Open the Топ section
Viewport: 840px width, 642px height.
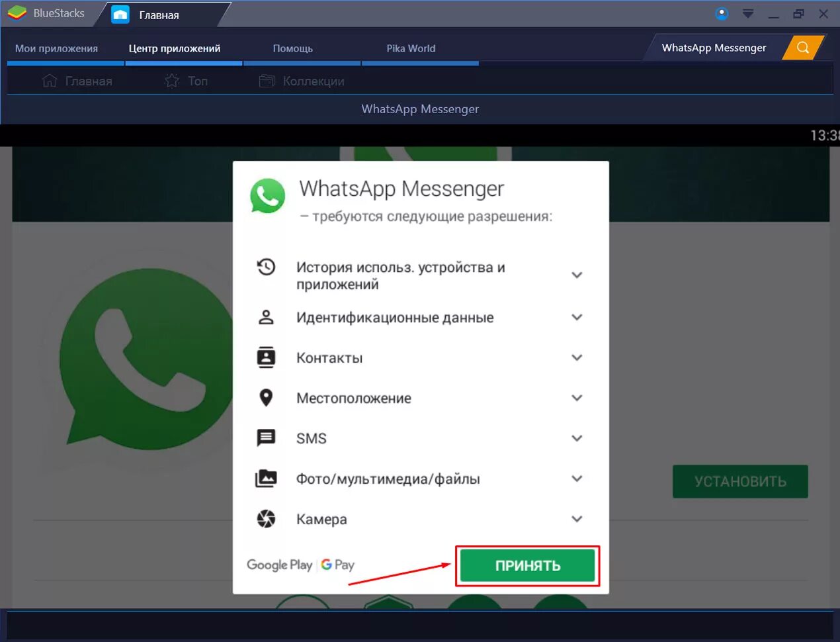click(186, 81)
